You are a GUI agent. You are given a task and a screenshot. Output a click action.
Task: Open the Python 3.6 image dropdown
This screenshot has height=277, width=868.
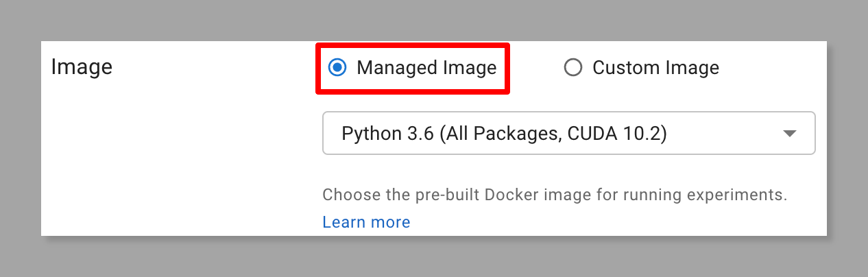point(568,133)
